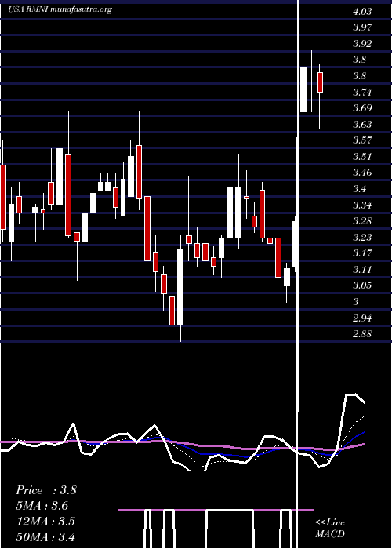Image resolution: width=392 pixels, height=549 pixels.
Task: Click the 3.97 price axis label
Action: 362,27
